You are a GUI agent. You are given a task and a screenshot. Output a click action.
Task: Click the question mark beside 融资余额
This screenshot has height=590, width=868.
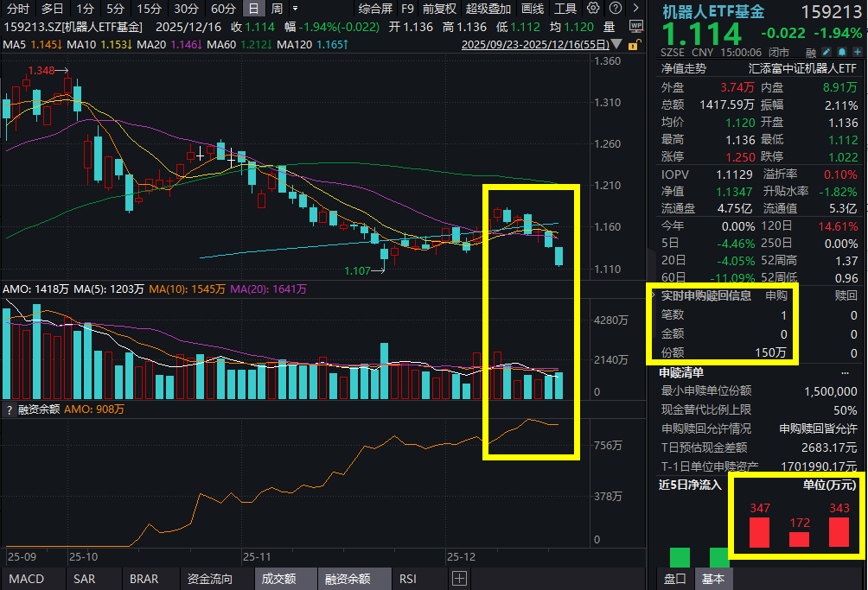click(9, 410)
